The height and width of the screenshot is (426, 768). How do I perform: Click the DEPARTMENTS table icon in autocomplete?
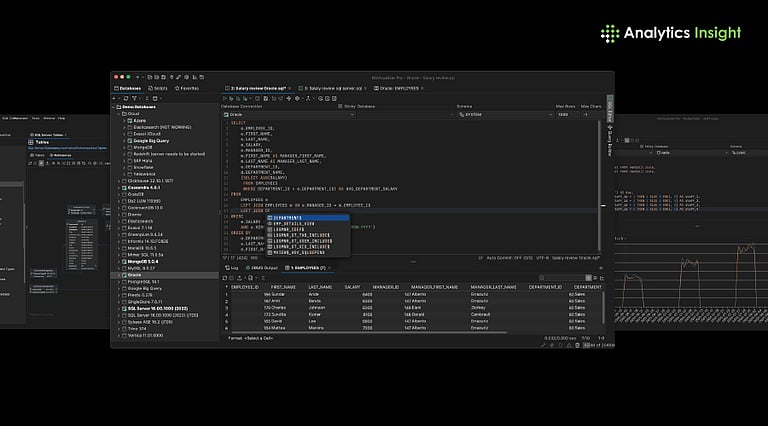[x=270, y=218]
